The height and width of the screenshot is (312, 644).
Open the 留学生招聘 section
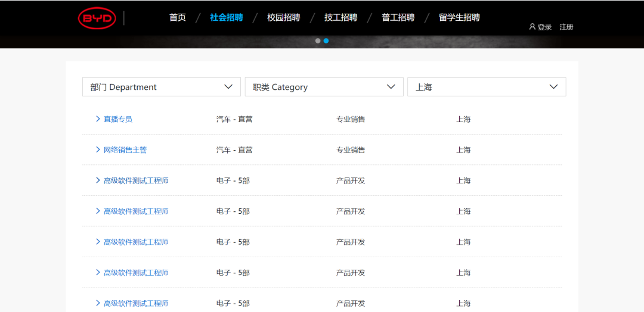click(x=459, y=17)
